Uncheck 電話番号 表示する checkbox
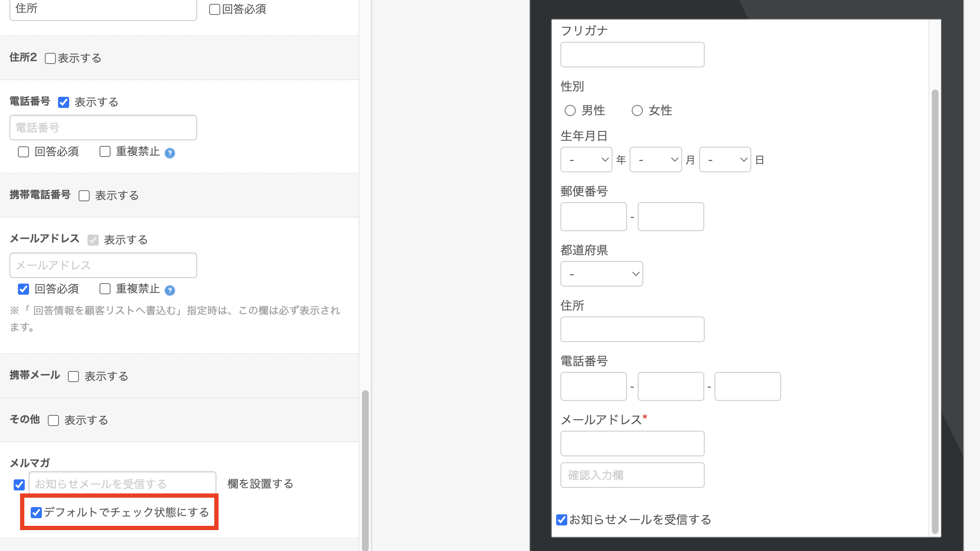The width and height of the screenshot is (980, 551). click(x=64, y=102)
